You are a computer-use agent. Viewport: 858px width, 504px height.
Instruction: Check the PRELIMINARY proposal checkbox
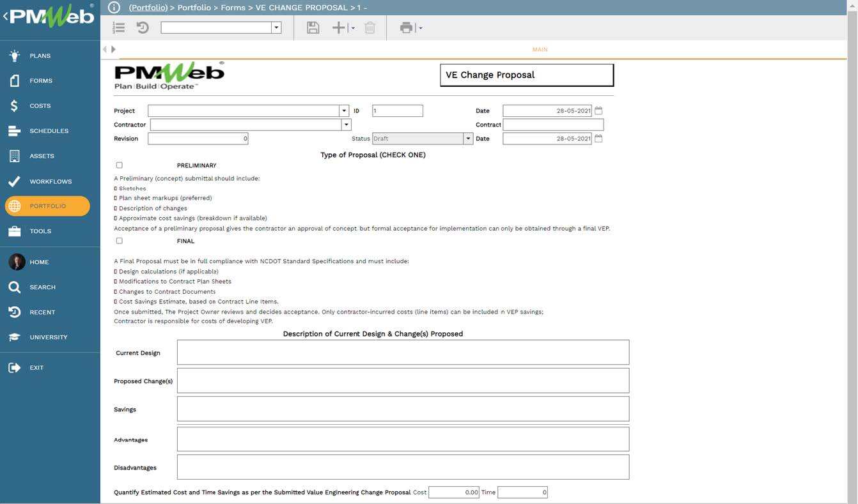[119, 165]
